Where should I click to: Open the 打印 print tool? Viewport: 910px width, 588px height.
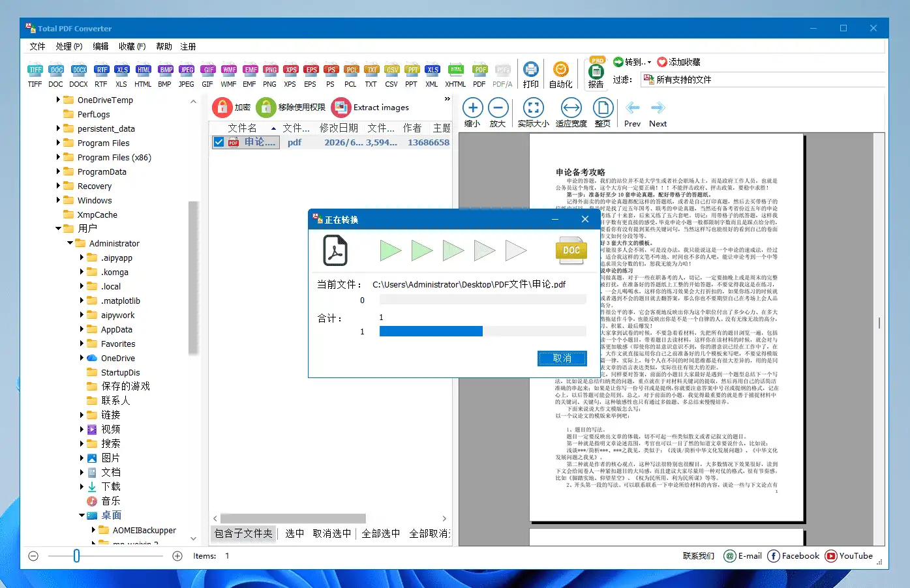531,75
